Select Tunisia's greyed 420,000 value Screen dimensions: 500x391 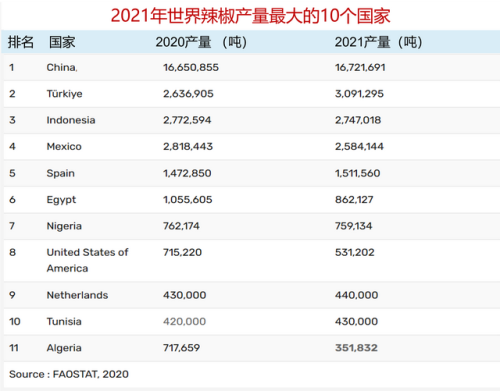[184, 321]
